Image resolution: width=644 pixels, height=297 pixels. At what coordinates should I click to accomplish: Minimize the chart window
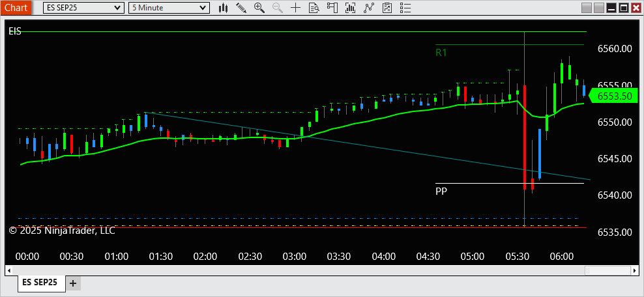pyautogui.click(x=611, y=8)
